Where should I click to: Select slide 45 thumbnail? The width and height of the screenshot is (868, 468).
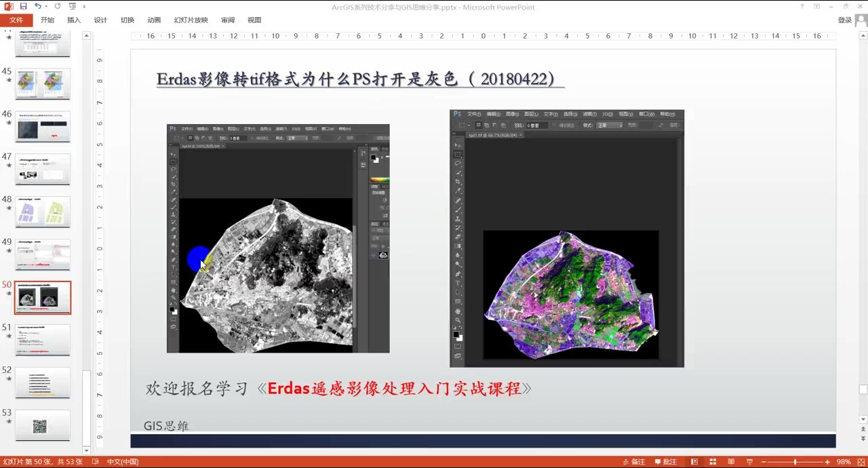(43, 84)
